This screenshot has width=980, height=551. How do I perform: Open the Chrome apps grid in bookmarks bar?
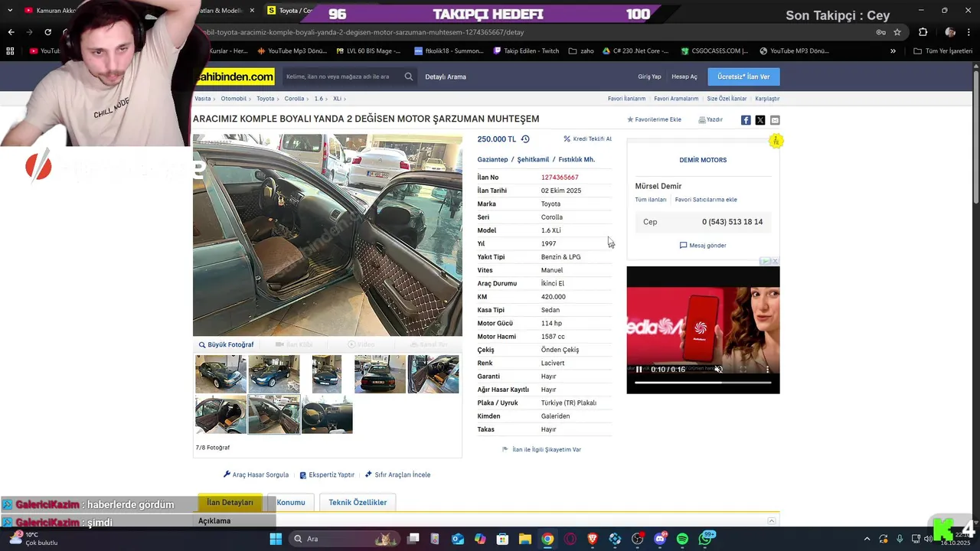click(x=10, y=51)
